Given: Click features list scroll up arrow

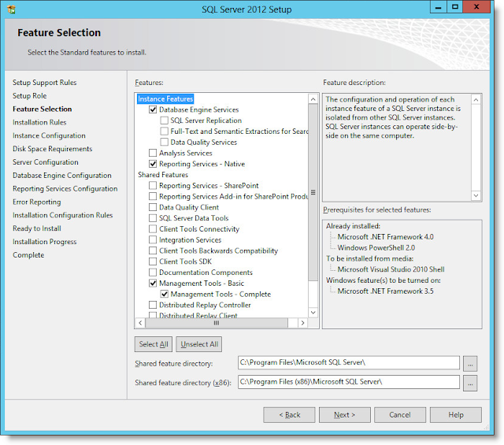Looking at the screenshot, I should 313,99.
